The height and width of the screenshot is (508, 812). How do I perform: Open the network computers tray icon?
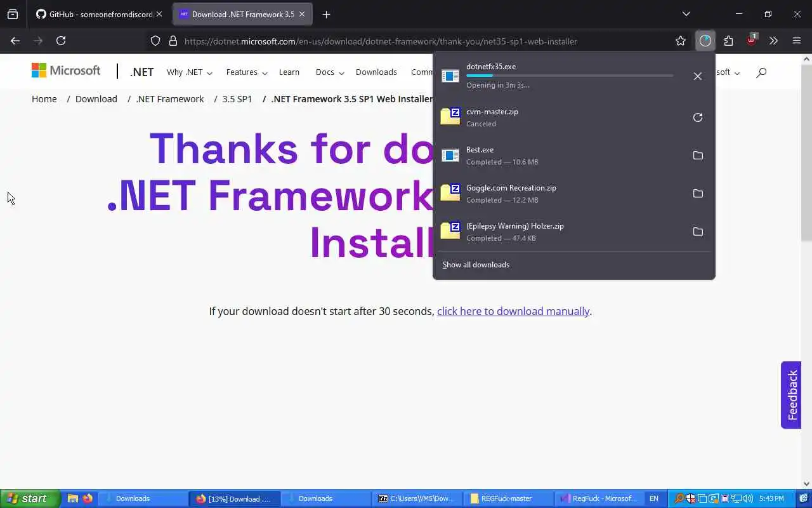[736, 498]
